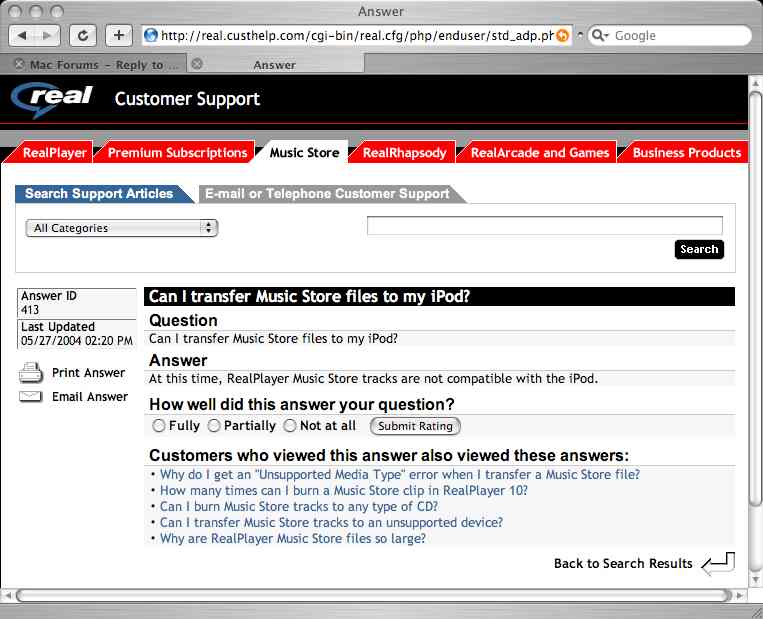Viewport: 763px width, 619px height.
Task: Click the orange SnapBack icon in the address bar
Action: tap(563, 36)
